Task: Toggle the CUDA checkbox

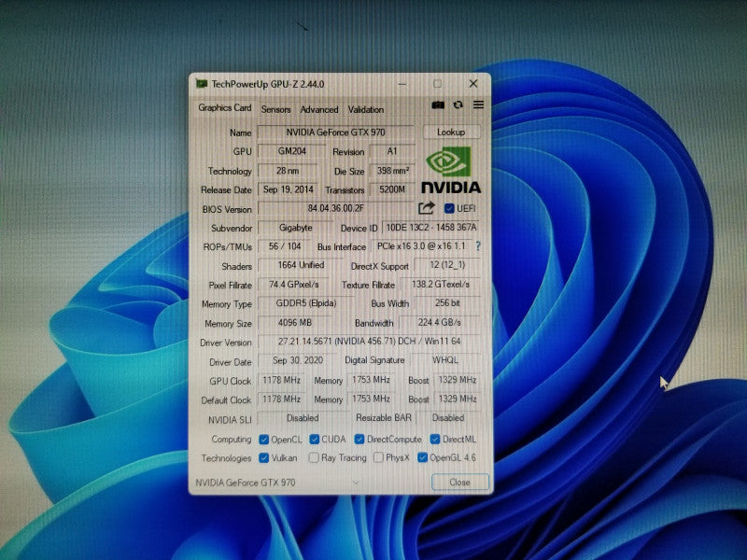Action: (x=314, y=439)
